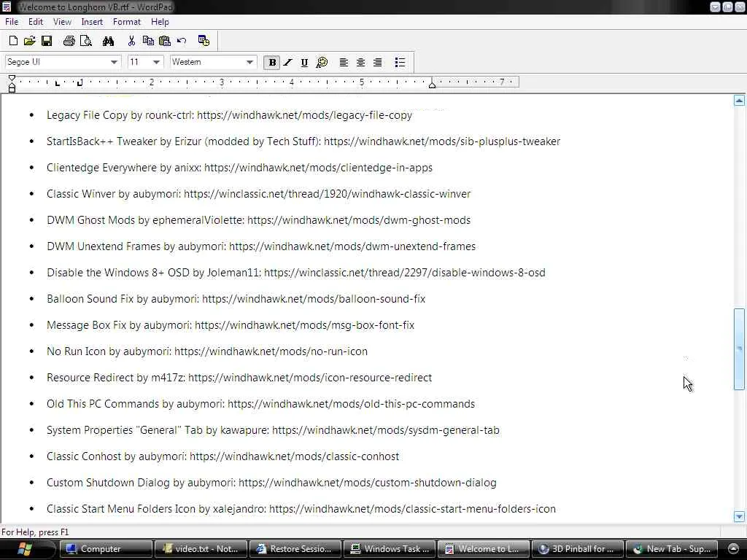
Task: Print the document with printer icon
Action: [x=69, y=41]
